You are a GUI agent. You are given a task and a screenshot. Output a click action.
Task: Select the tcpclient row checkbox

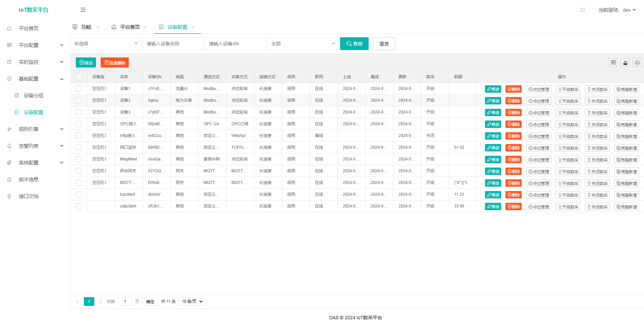[79, 194]
